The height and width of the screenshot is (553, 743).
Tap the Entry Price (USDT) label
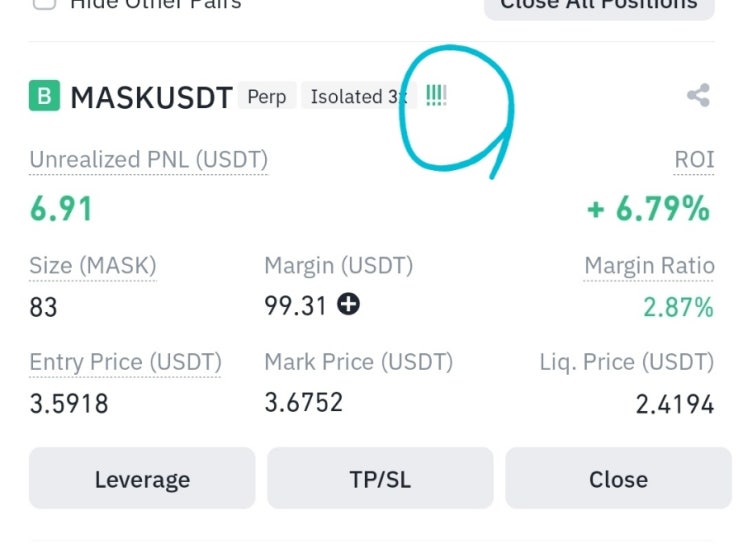point(125,362)
